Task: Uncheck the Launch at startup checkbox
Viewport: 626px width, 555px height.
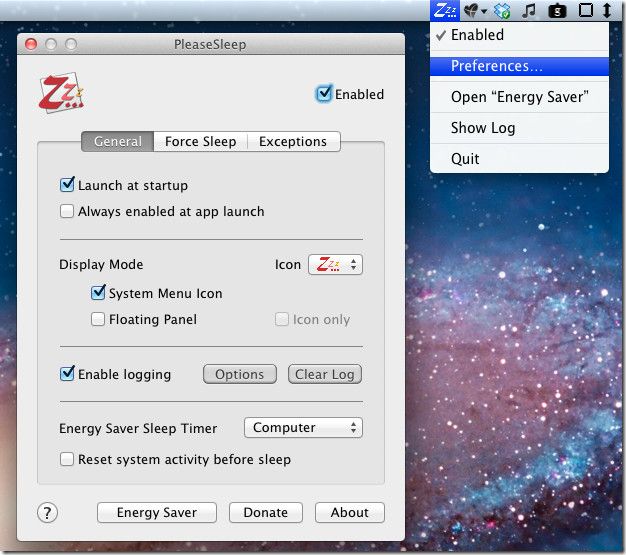Action: 67,185
